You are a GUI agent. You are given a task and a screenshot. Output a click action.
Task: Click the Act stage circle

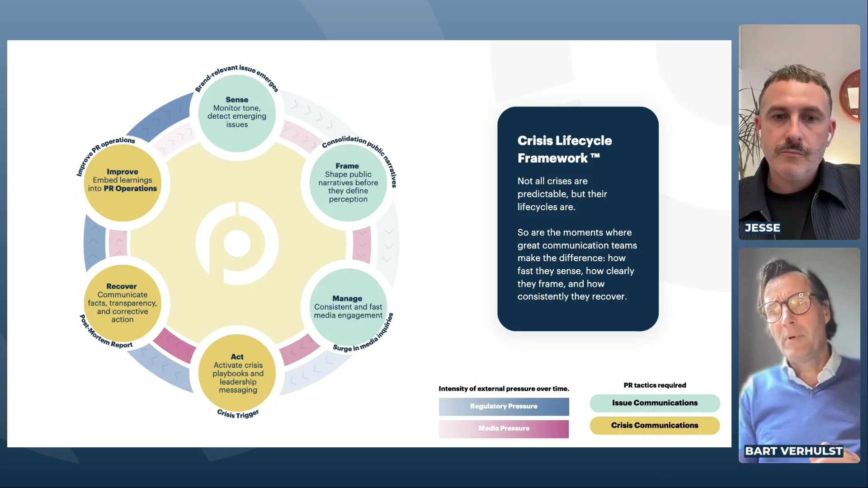pos(237,373)
